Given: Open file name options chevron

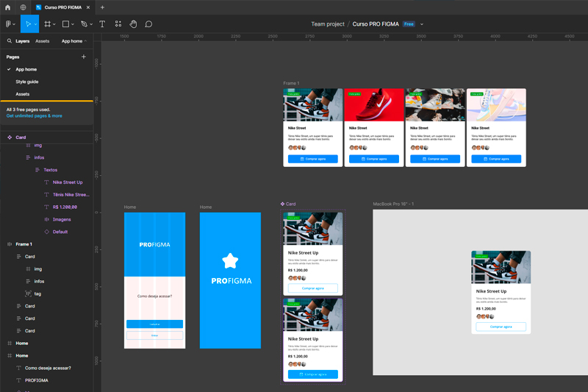Looking at the screenshot, I should pos(421,24).
